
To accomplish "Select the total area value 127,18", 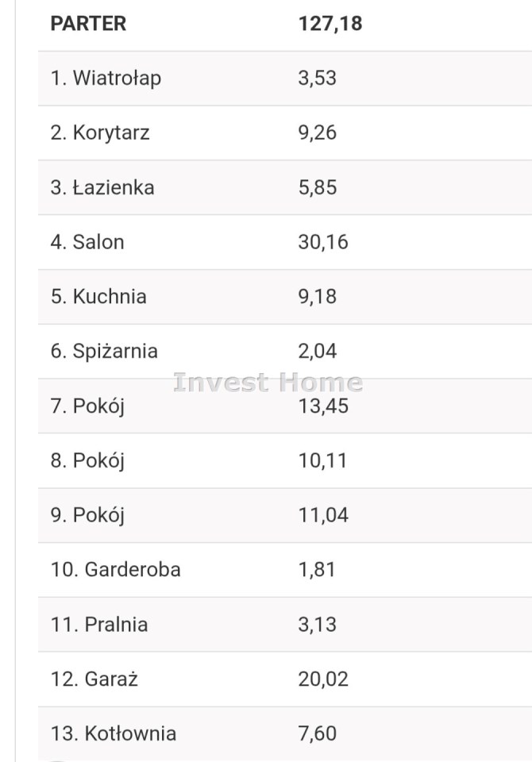I will 330,24.
